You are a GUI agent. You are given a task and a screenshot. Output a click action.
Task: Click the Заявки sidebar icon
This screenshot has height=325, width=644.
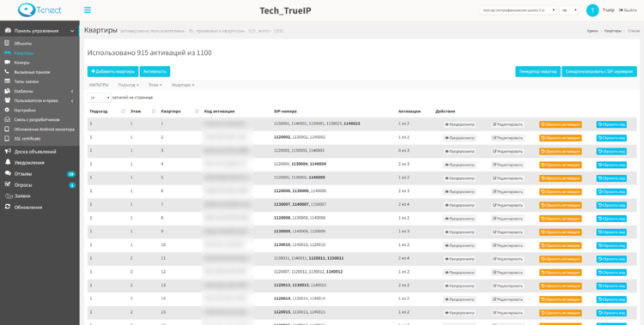(x=9, y=196)
